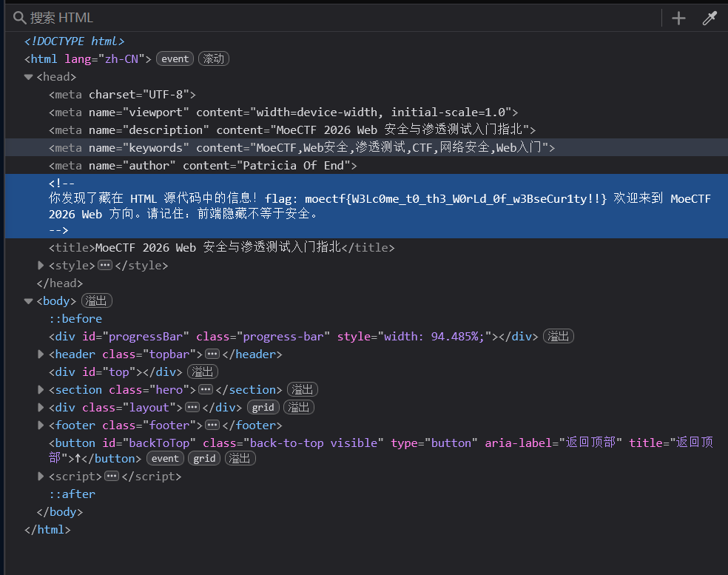Viewport: 728px width, 575px height.
Task: Select the meta charset UTF-8 node
Action: [x=123, y=95]
